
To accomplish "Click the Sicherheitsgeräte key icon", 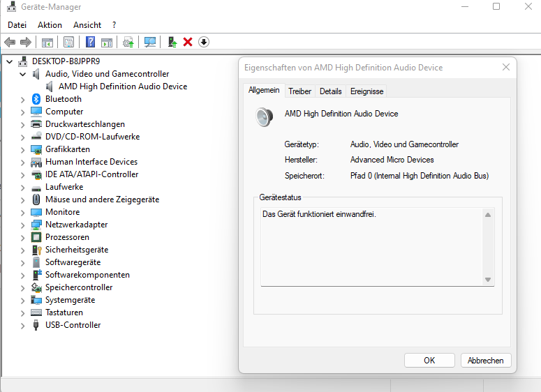I will (36, 250).
